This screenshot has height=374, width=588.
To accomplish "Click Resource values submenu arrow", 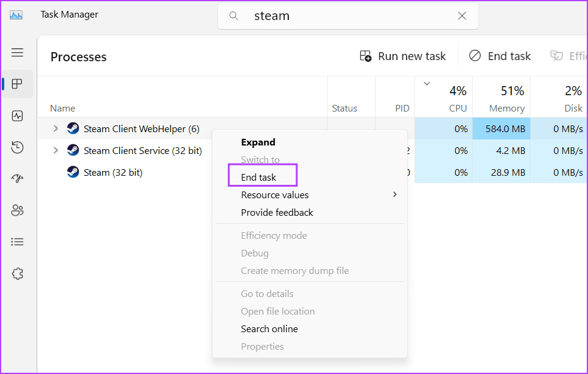I will click(394, 195).
